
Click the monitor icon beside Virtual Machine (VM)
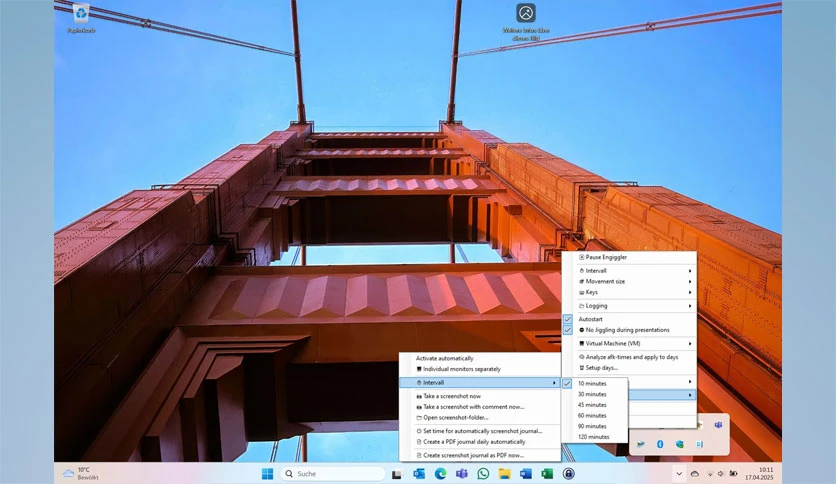[582, 344]
